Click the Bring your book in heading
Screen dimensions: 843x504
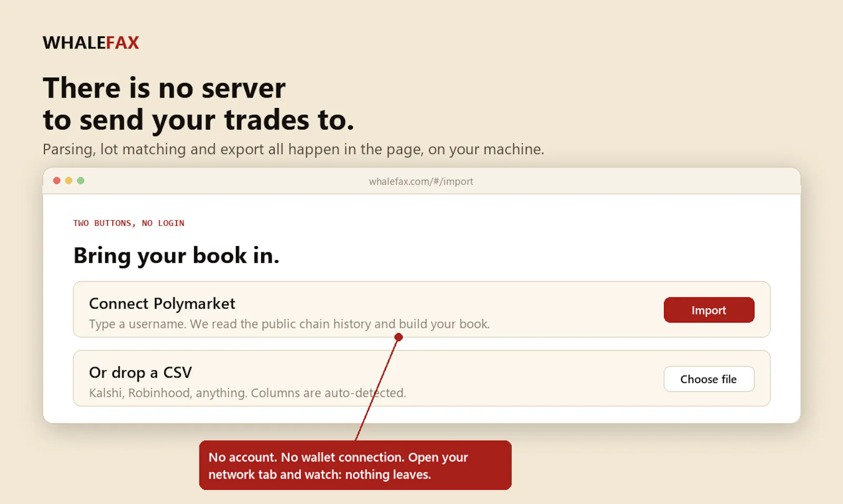pyautogui.click(x=176, y=255)
